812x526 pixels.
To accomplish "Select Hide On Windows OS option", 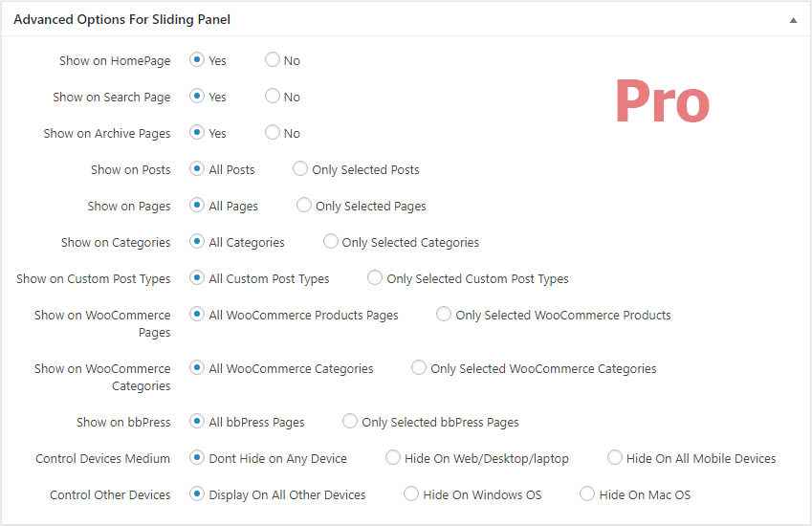I will tap(411, 493).
